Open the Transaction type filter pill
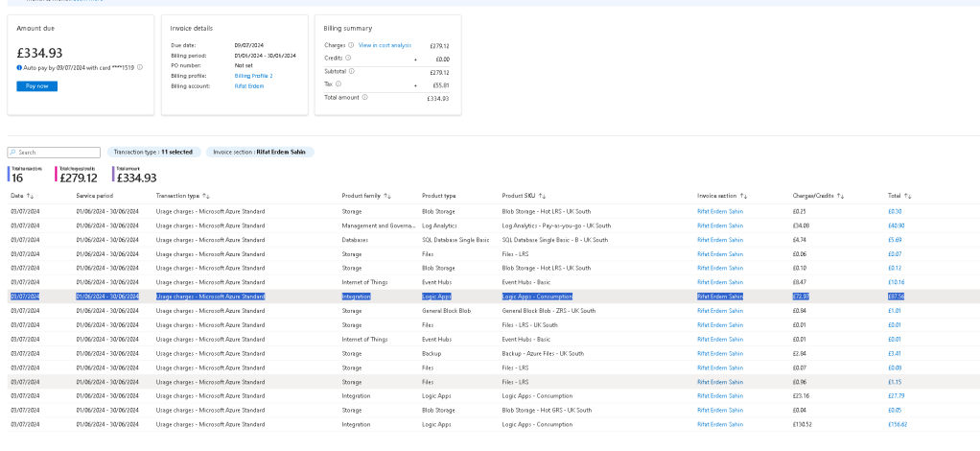The image size is (980, 451). pyautogui.click(x=154, y=152)
